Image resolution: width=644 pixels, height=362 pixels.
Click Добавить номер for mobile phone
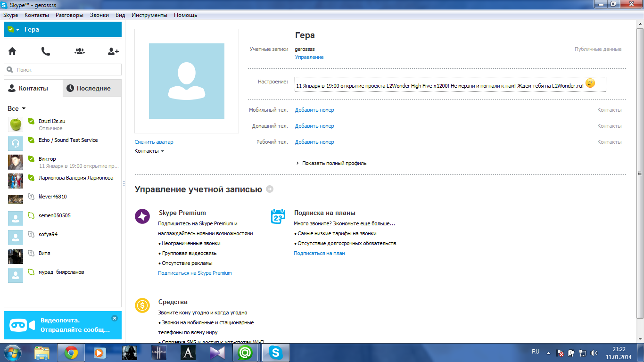[314, 110]
